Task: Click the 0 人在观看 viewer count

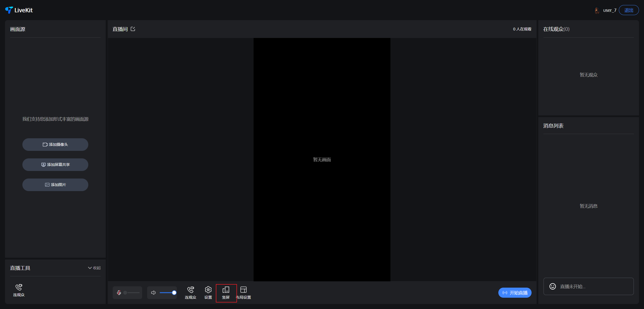Action: point(522,29)
